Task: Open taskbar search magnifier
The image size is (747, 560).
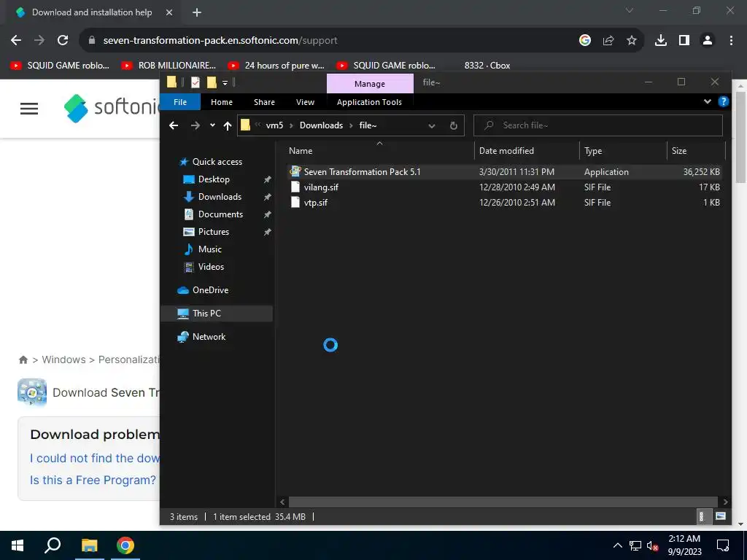Action: point(53,545)
